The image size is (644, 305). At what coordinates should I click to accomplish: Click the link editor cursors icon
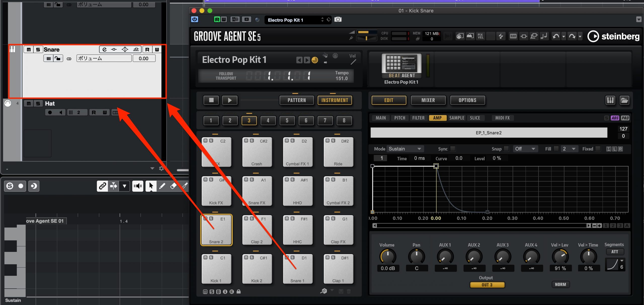pos(102,186)
